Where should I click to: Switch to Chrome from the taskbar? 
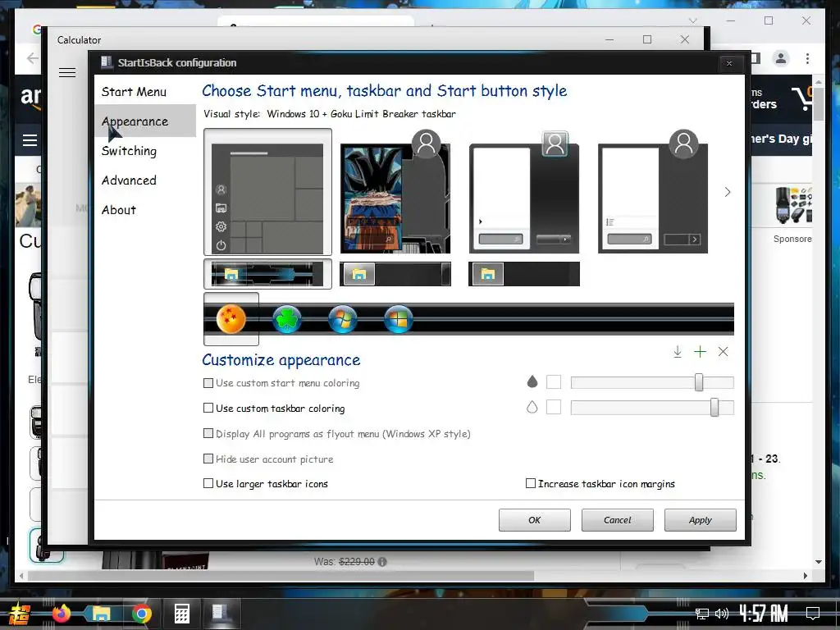141,614
